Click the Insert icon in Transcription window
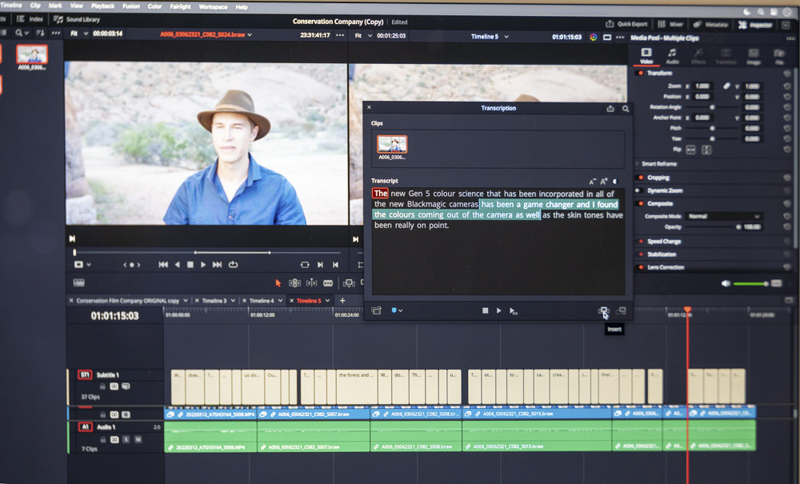The image size is (800, 484). pos(603,311)
